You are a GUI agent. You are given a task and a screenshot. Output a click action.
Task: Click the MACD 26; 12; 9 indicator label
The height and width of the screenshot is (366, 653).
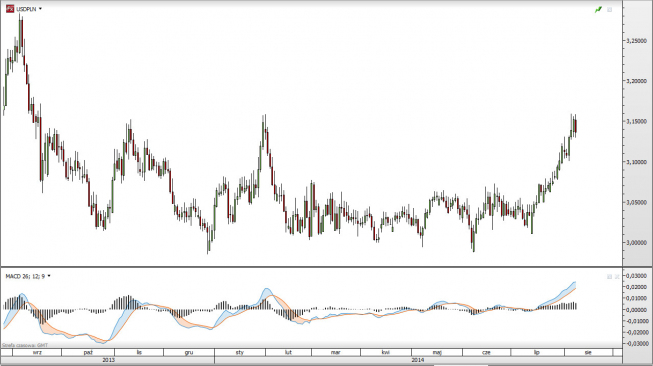coord(25,276)
